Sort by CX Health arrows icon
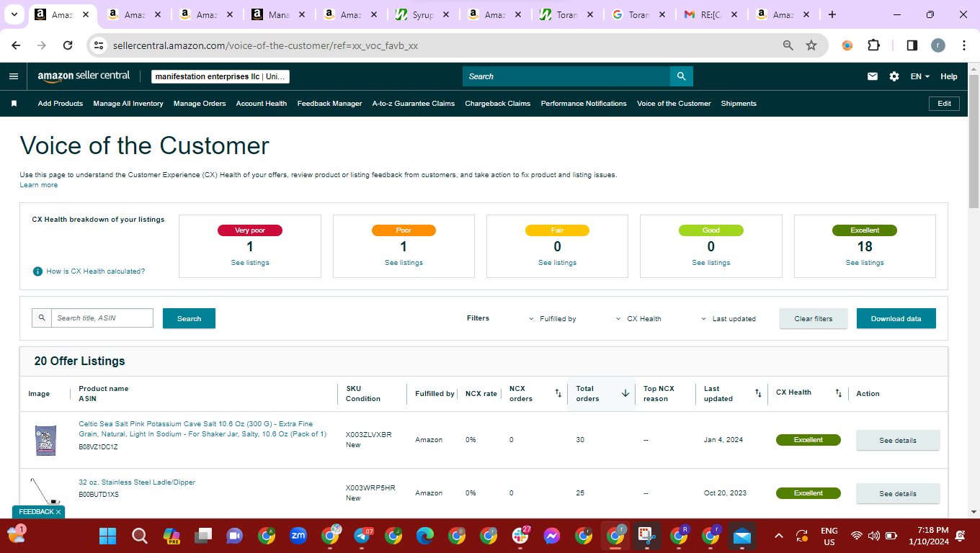The height and width of the screenshot is (553, 980). [838, 393]
